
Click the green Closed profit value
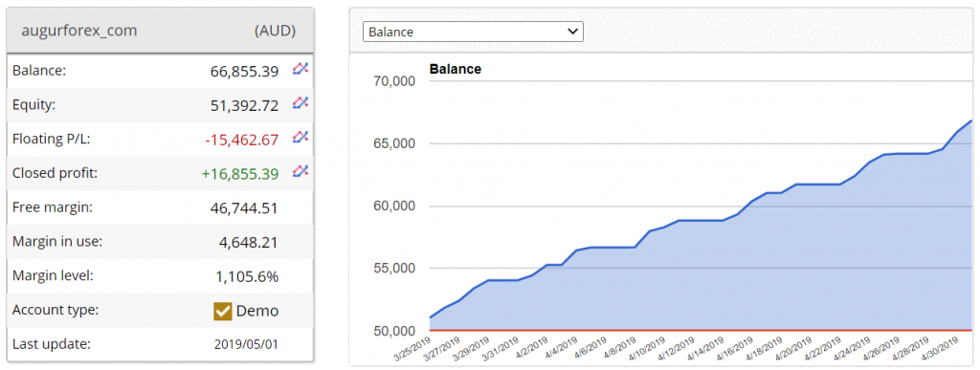tap(240, 174)
